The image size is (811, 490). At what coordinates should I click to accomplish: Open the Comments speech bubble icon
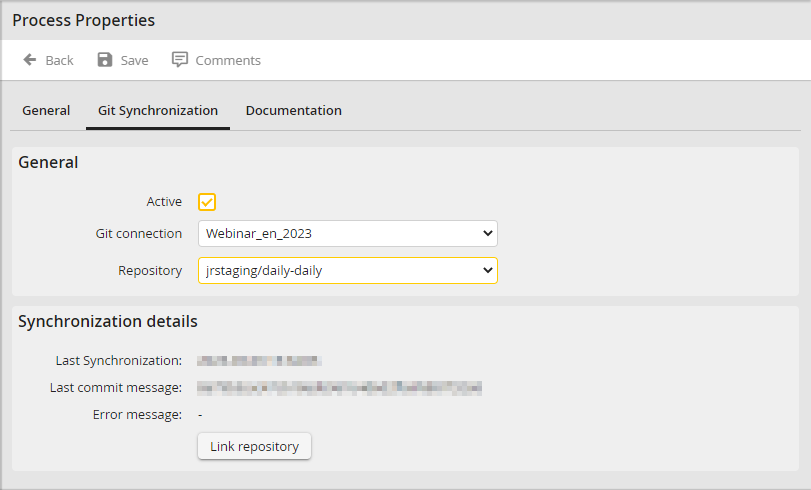(x=179, y=60)
